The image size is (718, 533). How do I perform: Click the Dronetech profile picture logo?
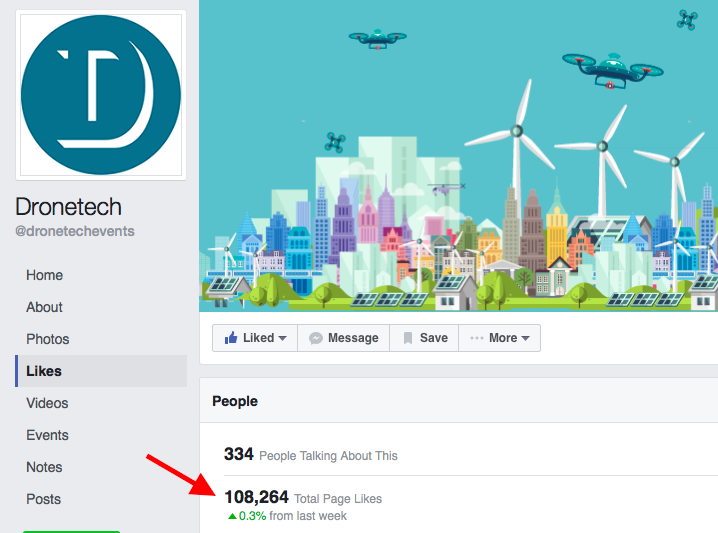coord(101,95)
